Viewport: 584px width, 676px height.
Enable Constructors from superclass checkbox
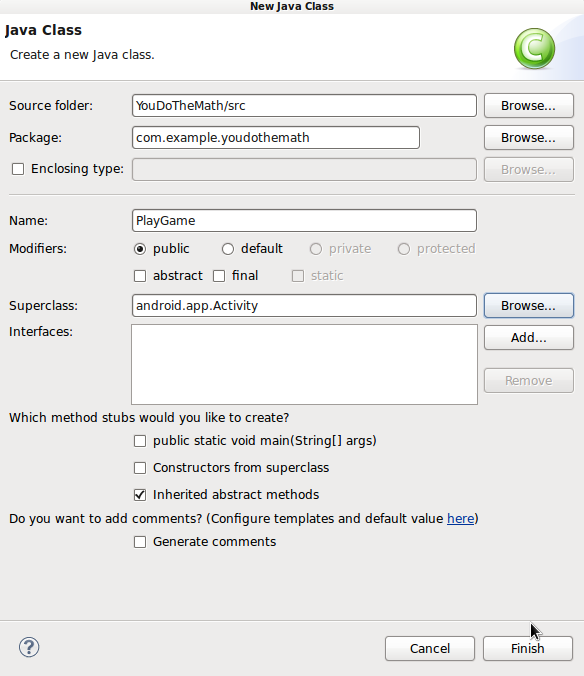tap(140, 468)
